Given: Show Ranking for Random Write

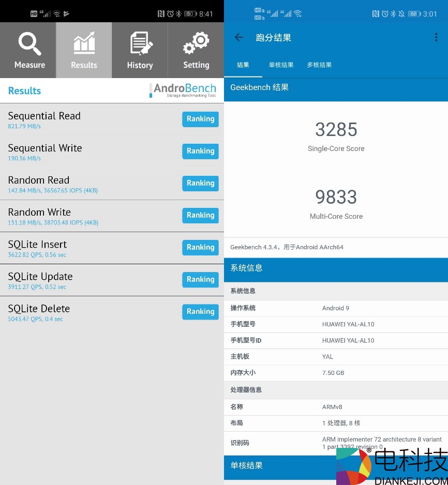Looking at the screenshot, I should [x=200, y=215].
